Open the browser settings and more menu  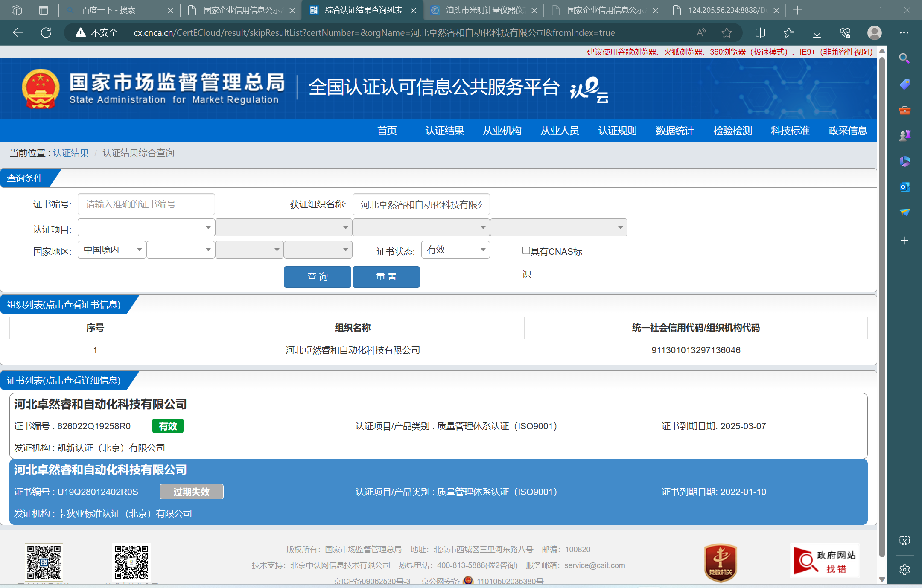(x=904, y=33)
